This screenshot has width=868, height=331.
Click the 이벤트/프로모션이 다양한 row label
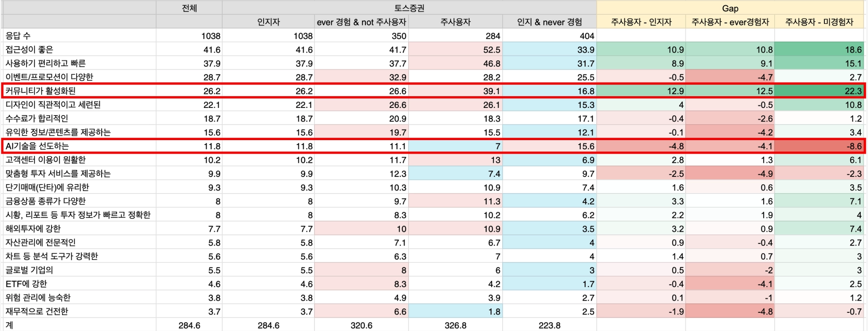49,77
